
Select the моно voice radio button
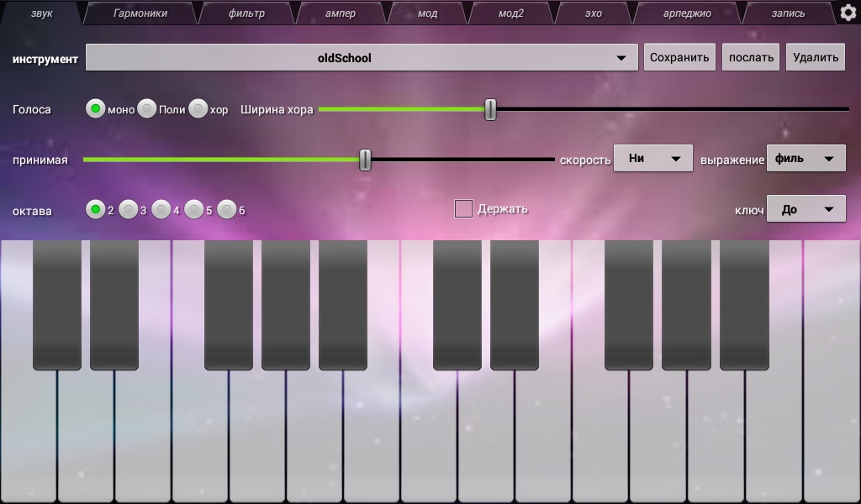click(96, 108)
